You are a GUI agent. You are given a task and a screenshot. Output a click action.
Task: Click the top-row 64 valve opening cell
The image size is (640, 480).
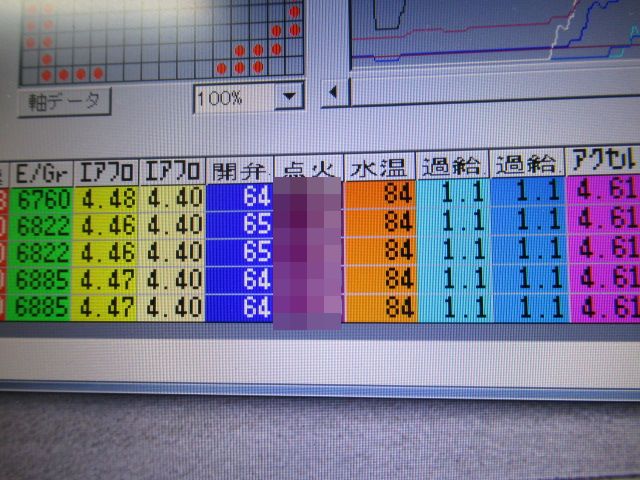coord(240,197)
